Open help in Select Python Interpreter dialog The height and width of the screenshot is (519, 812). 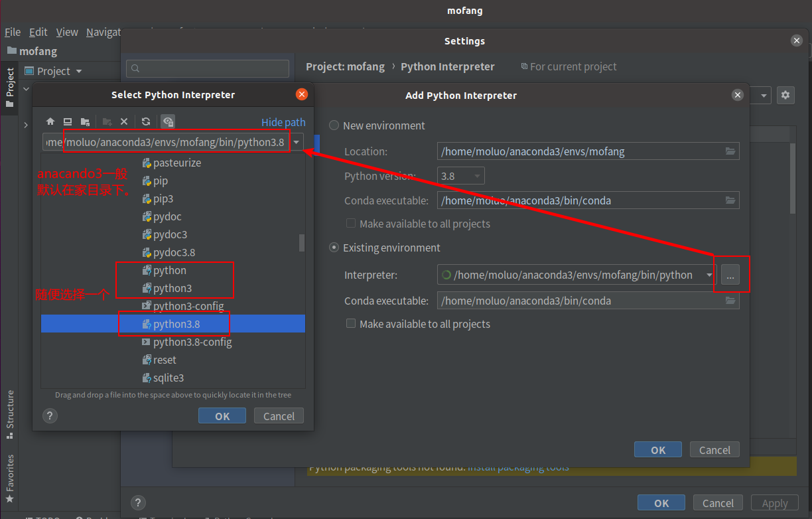pos(50,415)
